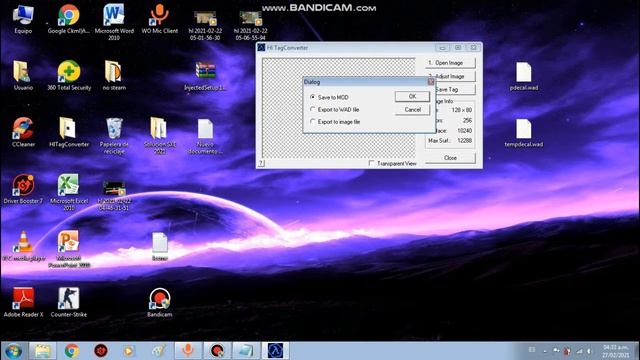
Task: Select video file hl 2021-02-22 05-06-55-94
Action: pos(251,25)
